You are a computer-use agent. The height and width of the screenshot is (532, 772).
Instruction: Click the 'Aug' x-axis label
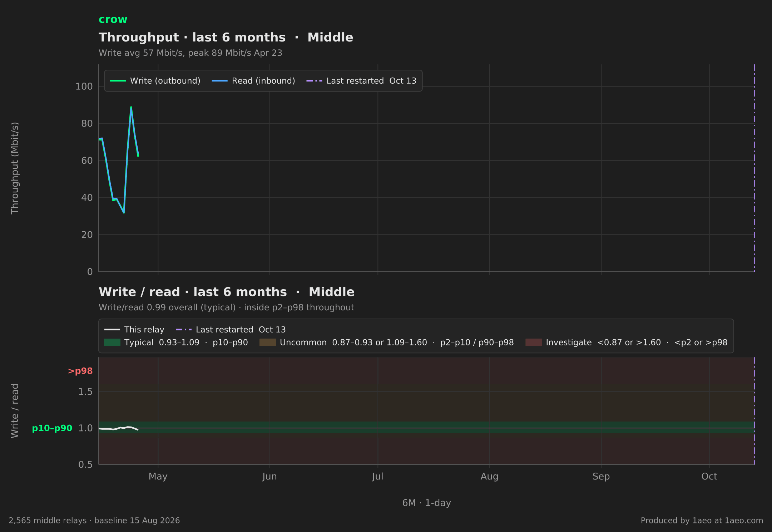(489, 477)
